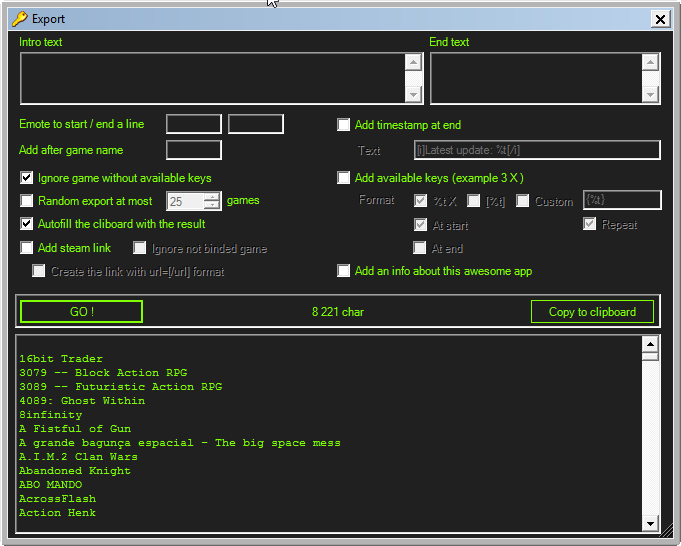
Task: Click the Copy to clipboard button
Action: 592,312
